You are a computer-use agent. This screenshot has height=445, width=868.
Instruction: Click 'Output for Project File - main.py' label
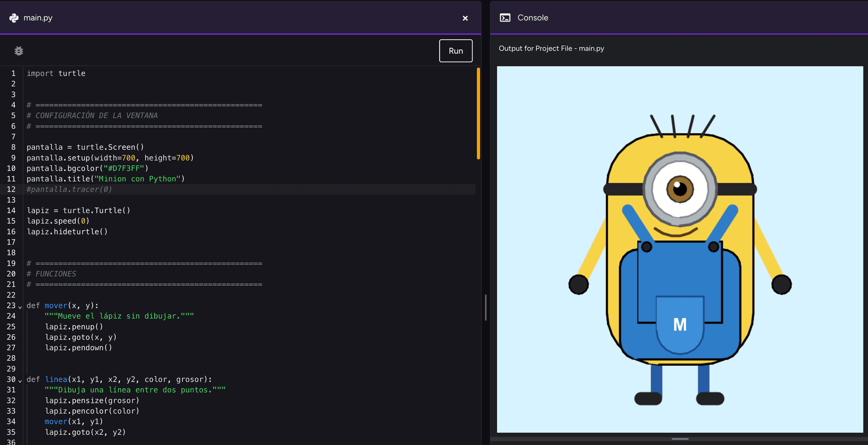pyautogui.click(x=551, y=48)
